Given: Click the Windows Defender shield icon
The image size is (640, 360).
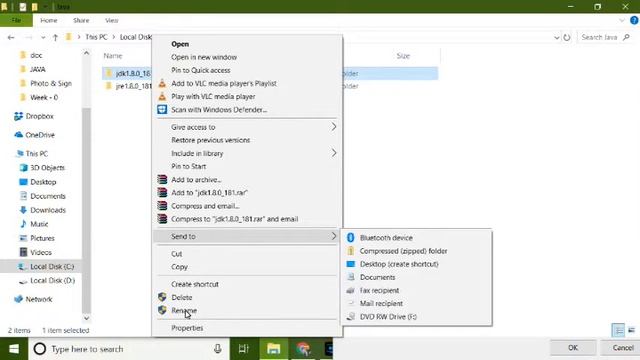Looking at the screenshot, I should (162, 109).
